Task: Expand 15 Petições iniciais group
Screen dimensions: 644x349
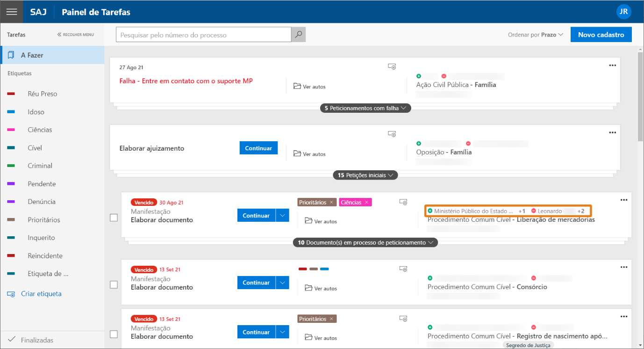Action: click(x=365, y=175)
